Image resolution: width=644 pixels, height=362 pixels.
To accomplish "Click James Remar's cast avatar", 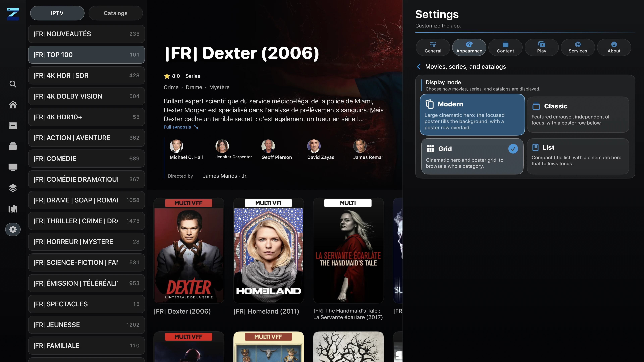I will pyautogui.click(x=360, y=146).
